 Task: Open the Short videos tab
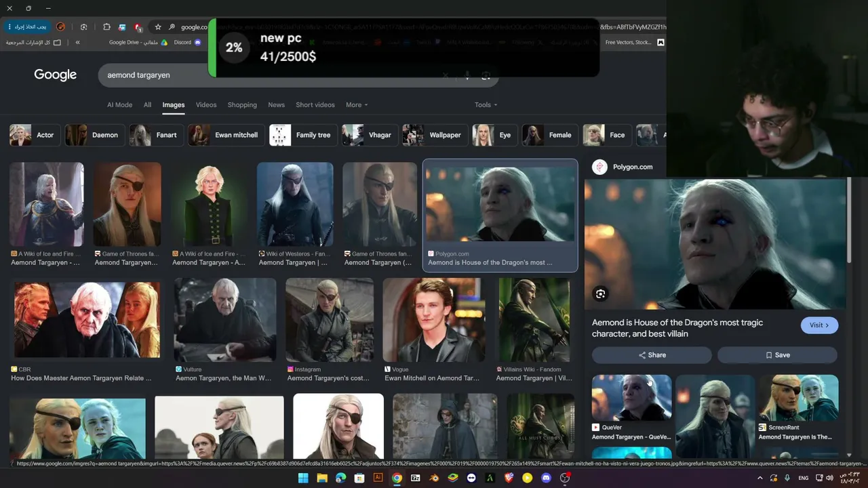pyautogui.click(x=315, y=105)
